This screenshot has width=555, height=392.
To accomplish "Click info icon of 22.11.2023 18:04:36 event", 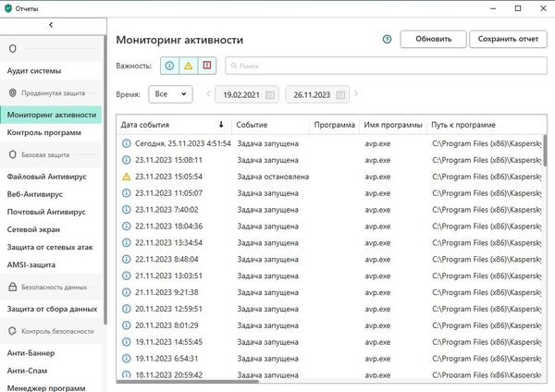I will point(127,227).
